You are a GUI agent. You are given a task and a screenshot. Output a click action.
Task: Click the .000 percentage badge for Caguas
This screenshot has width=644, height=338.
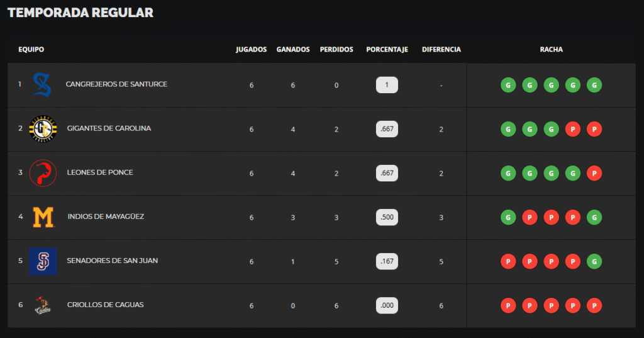point(387,305)
